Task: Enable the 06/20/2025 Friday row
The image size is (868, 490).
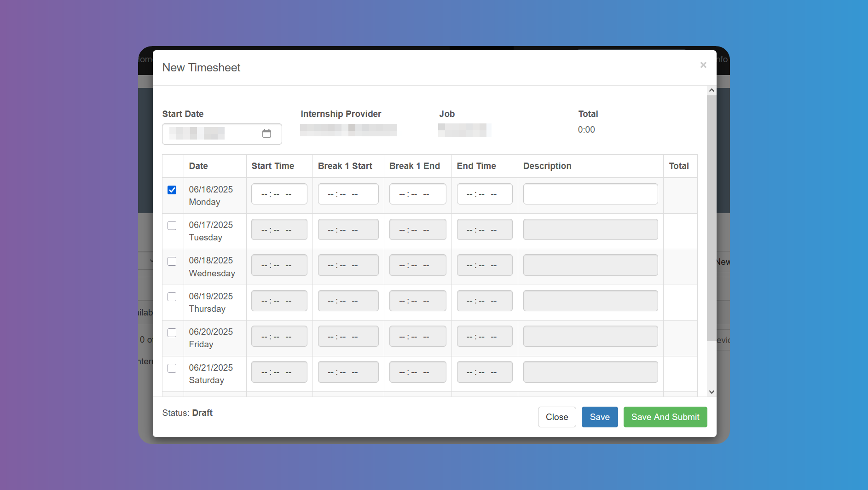Action: click(x=172, y=332)
